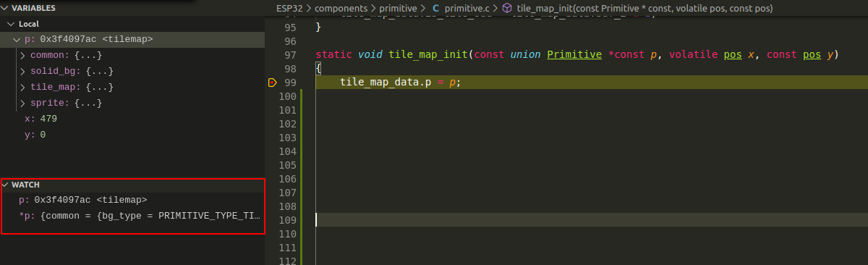Viewport: 868px width, 265px height.
Task: Collapse the WATCH section chevron
Action: (x=5, y=185)
